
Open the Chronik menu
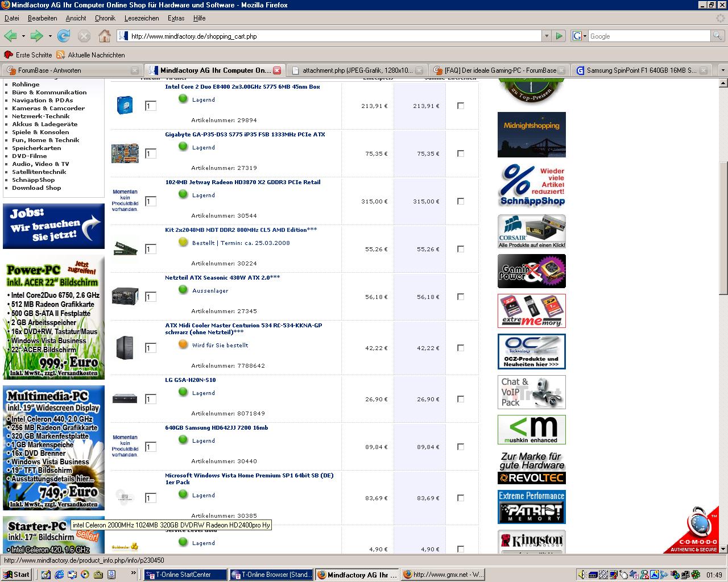point(105,18)
